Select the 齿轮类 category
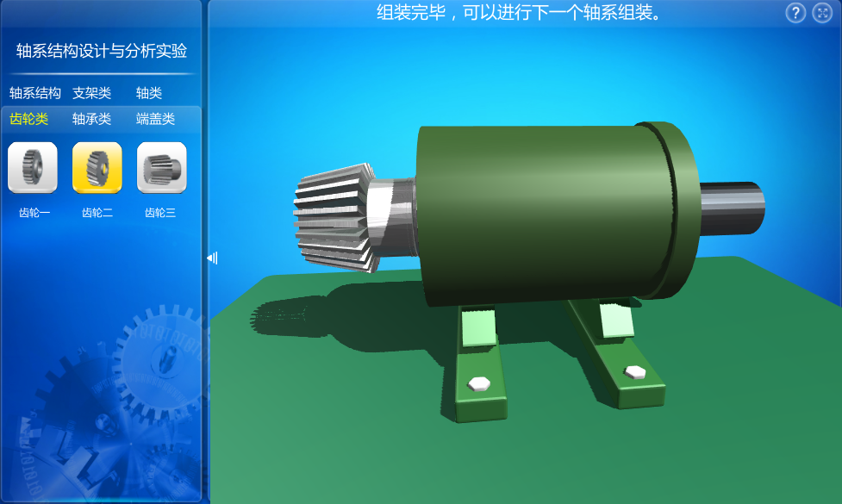This screenshot has width=842, height=504. 29,119
